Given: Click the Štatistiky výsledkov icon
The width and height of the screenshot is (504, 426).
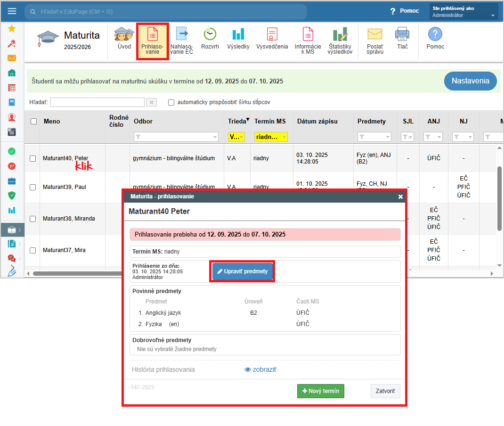Looking at the screenshot, I should [x=340, y=34].
